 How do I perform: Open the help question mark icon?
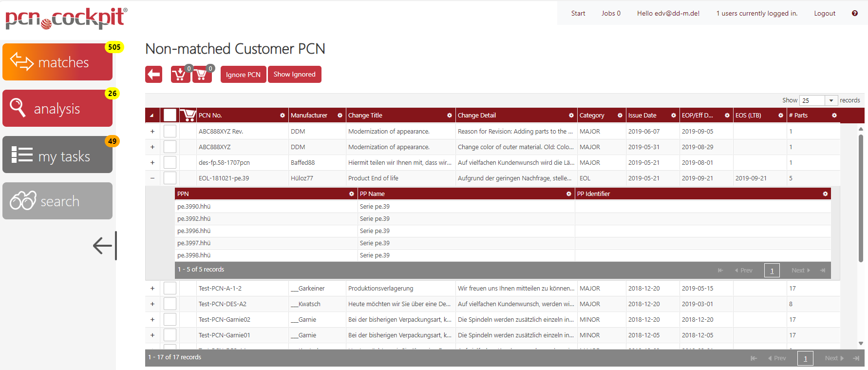pyautogui.click(x=854, y=13)
